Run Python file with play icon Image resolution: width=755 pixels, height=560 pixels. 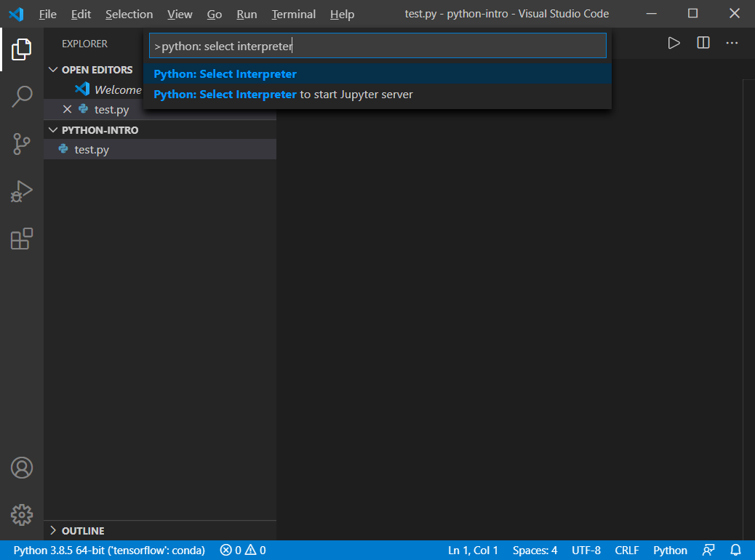pyautogui.click(x=674, y=44)
